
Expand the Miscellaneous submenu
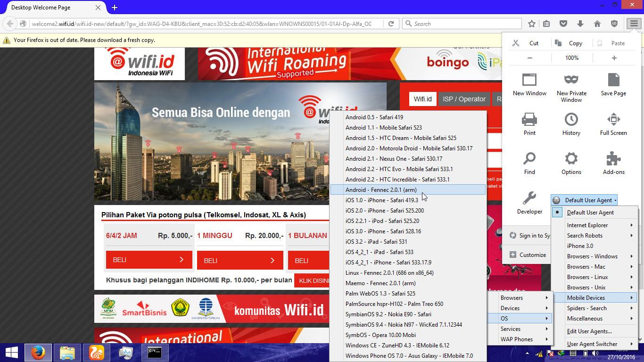tap(594, 319)
